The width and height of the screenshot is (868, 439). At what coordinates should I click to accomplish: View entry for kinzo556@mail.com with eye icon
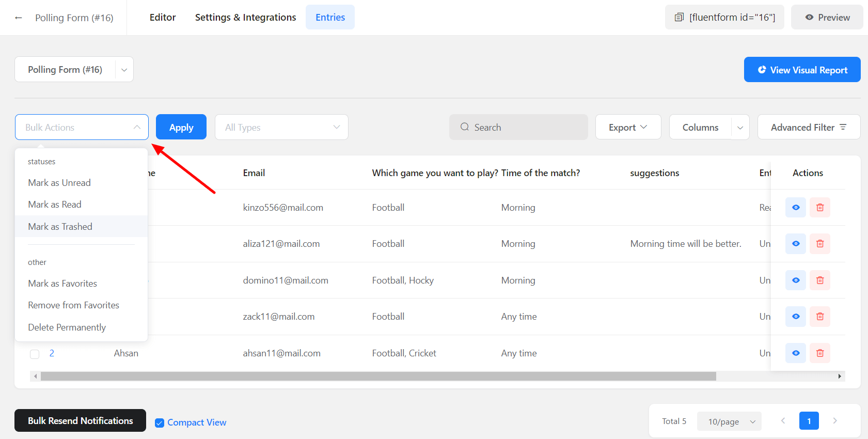coord(795,208)
